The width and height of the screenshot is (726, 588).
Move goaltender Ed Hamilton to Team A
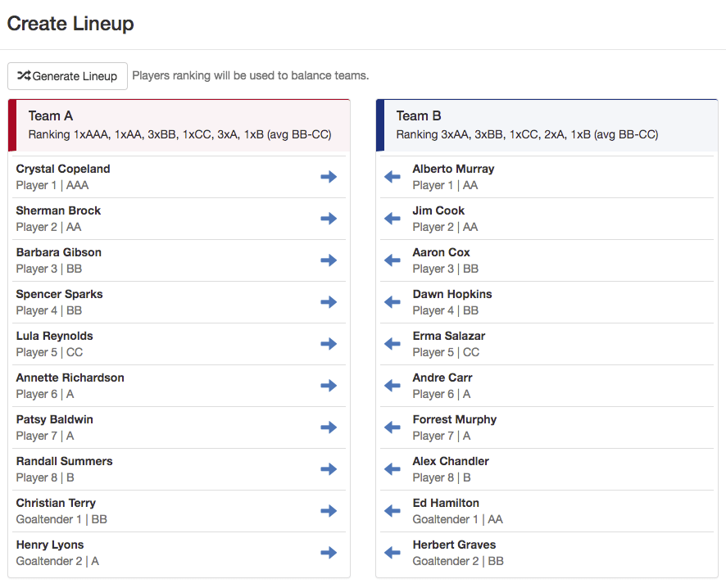[392, 511]
